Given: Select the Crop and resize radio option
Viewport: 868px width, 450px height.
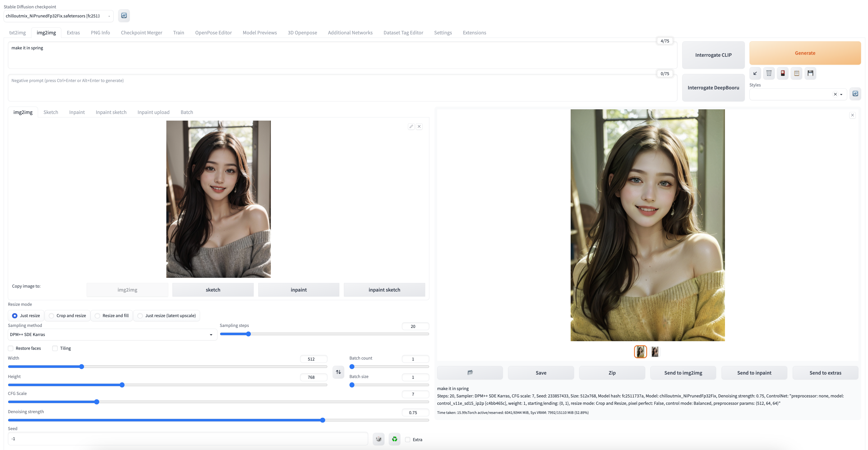Looking at the screenshot, I should (x=52, y=315).
